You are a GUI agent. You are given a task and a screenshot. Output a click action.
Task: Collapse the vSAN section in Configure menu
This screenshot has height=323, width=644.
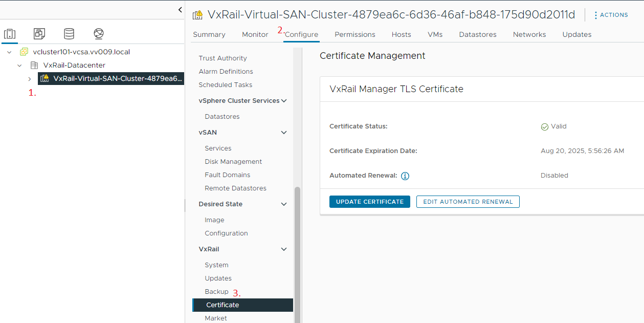pos(284,133)
